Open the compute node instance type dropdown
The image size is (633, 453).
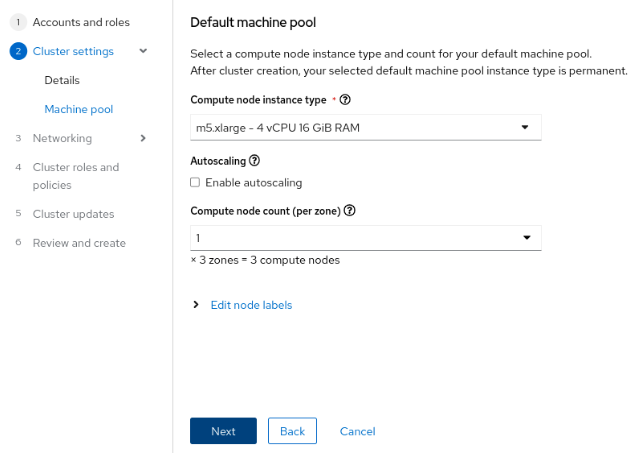point(366,128)
